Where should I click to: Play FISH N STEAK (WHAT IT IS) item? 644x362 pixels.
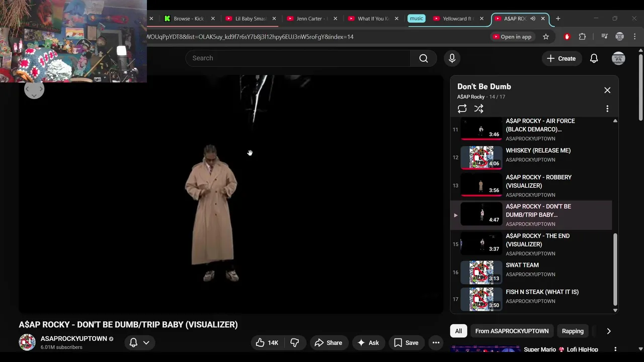pyautogui.click(x=531, y=299)
